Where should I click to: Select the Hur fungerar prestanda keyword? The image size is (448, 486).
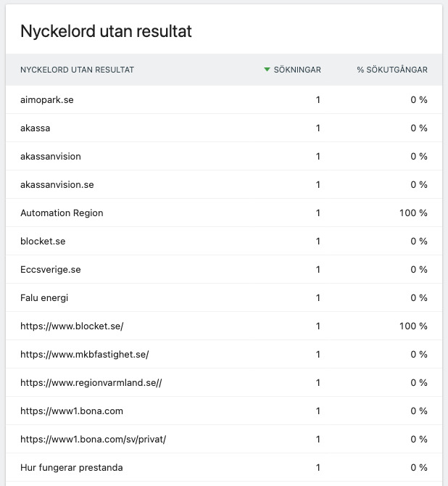(x=72, y=468)
